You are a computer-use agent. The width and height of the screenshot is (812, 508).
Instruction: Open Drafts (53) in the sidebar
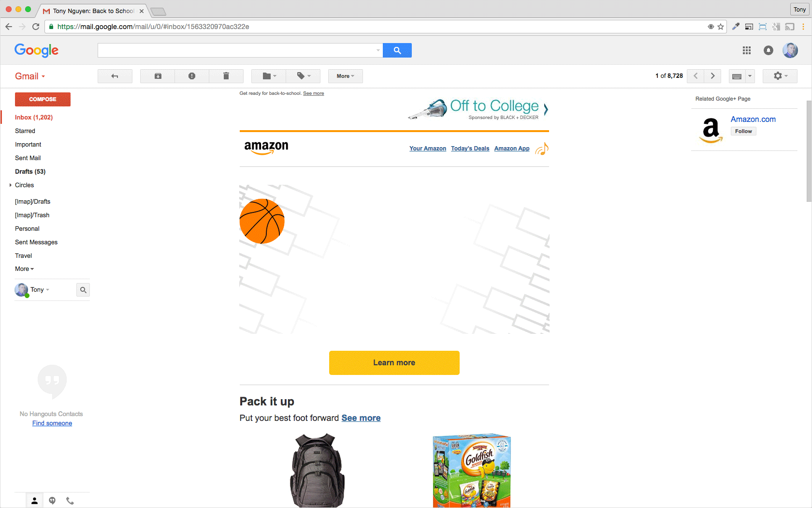30,172
